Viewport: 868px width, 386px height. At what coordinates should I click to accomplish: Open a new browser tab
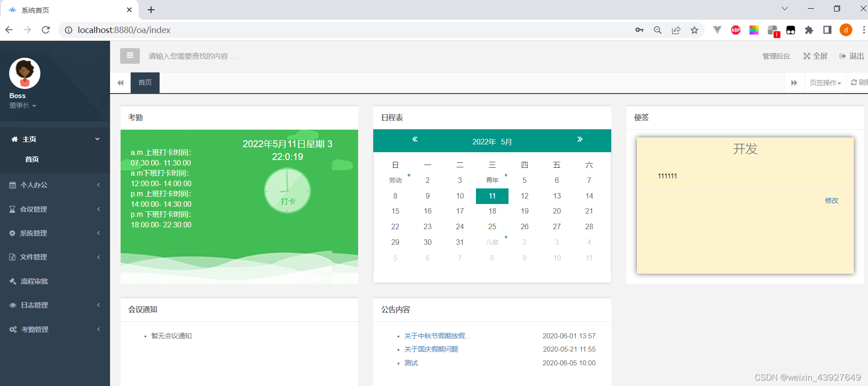pyautogui.click(x=151, y=10)
